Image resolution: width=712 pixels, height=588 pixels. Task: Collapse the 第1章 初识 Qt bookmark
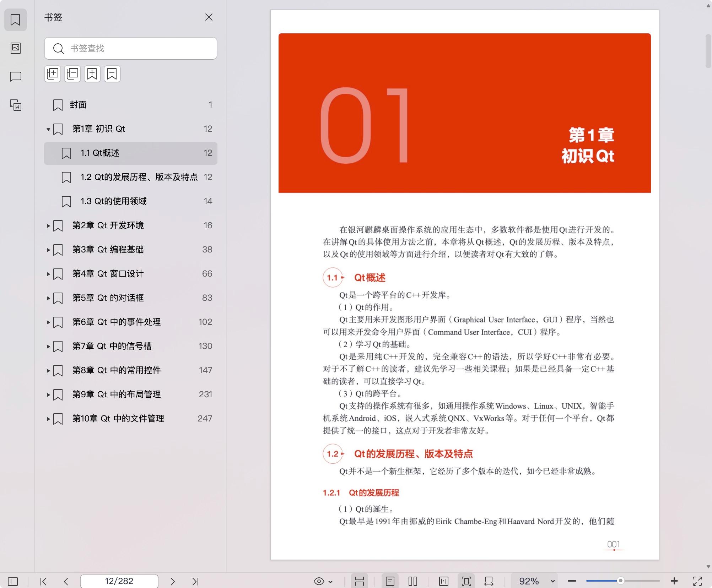tap(48, 129)
